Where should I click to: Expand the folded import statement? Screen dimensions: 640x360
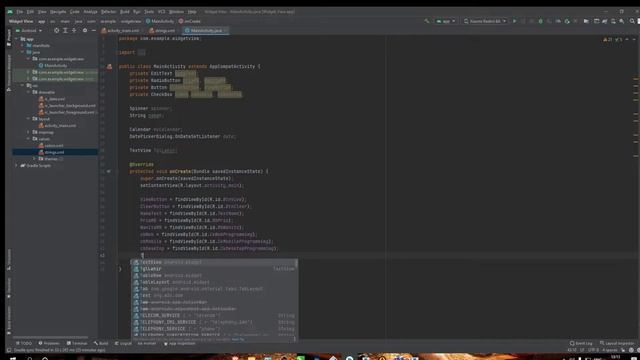tap(141, 52)
